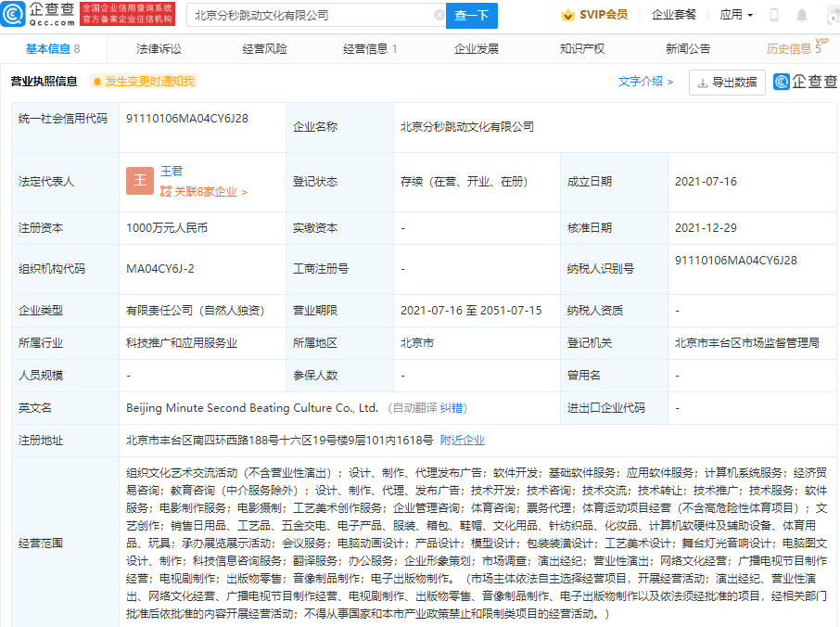Clear the search box with the X icon
The height and width of the screenshot is (627, 840).
pos(439,15)
